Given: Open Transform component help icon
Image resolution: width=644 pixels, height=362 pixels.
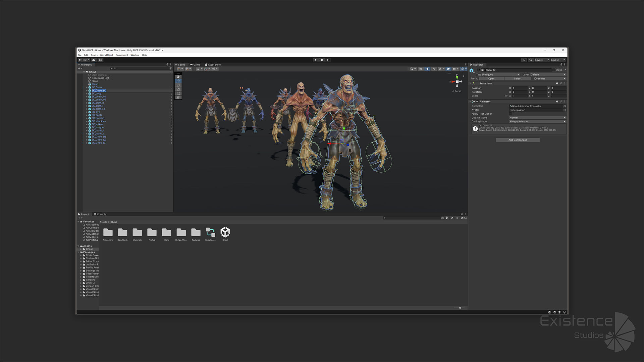Looking at the screenshot, I should tap(557, 83).
